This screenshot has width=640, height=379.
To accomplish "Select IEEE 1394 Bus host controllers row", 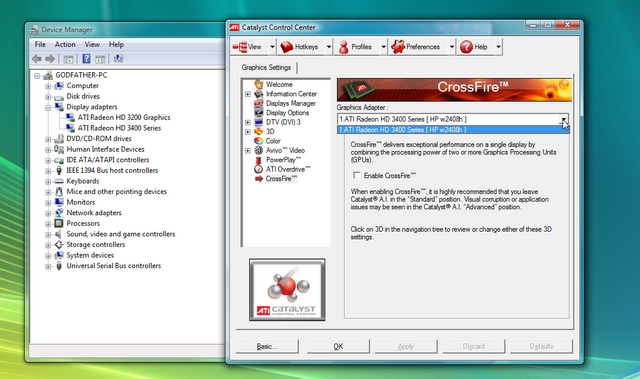I will pos(112,171).
